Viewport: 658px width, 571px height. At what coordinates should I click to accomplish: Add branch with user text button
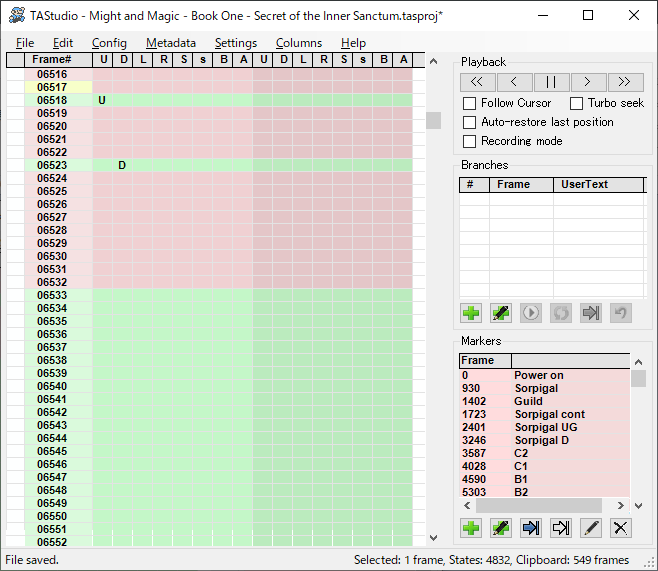tap(501, 313)
